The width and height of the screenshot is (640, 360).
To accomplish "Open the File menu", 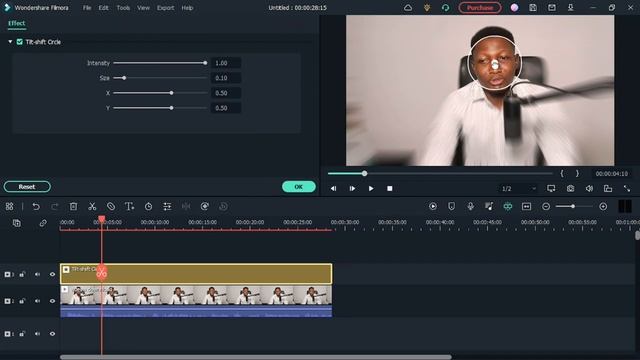I will [x=87, y=7].
